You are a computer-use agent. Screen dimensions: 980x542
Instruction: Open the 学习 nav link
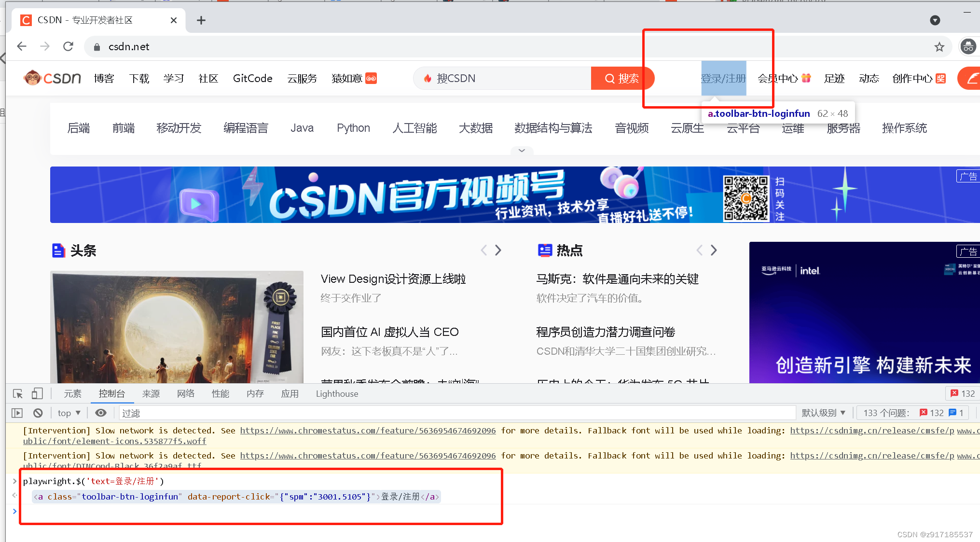[174, 79]
